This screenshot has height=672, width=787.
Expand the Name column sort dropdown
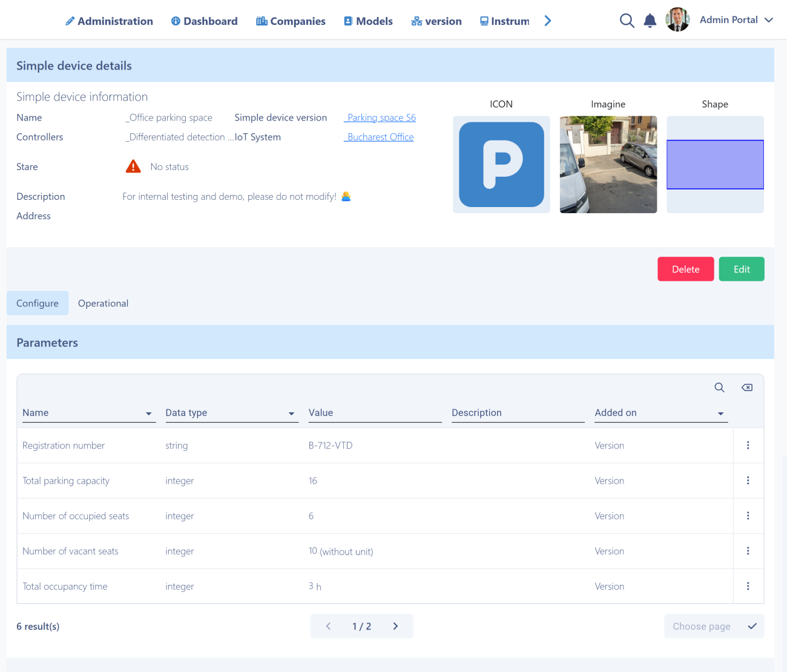coord(148,414)
